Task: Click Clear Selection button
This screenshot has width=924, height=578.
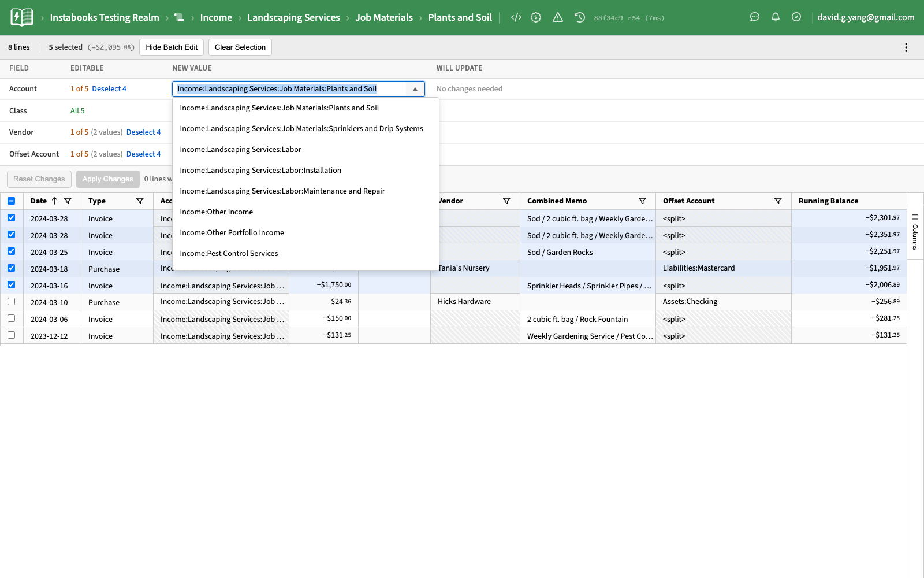Action: tap(240, 47)
